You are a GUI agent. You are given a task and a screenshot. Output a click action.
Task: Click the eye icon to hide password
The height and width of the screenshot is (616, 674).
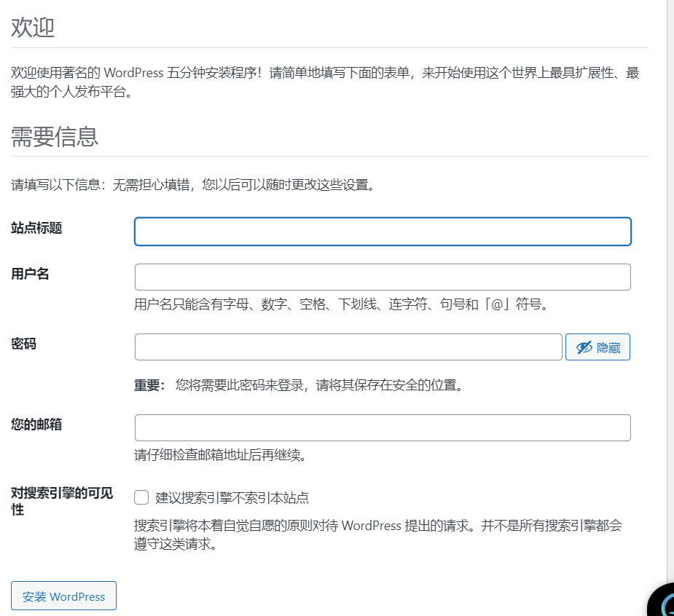point(584,348)
